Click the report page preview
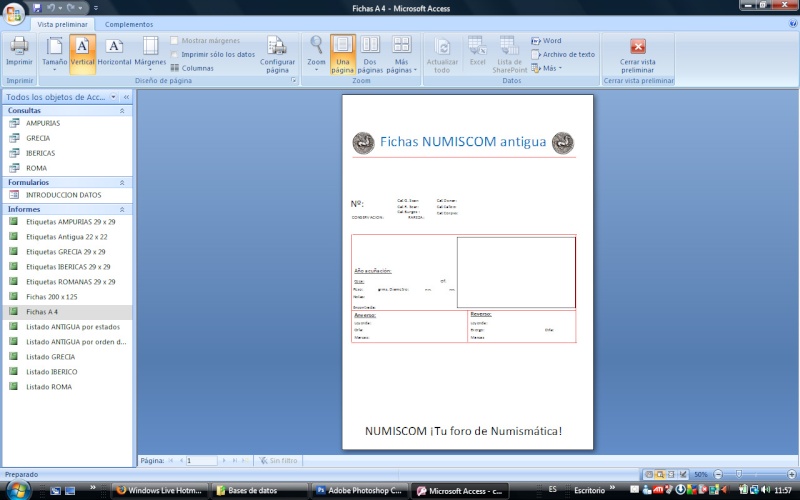 (x=467, y=272)
